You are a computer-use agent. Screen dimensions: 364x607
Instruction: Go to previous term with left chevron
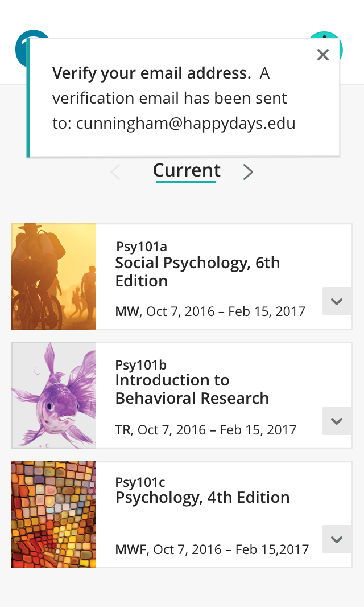115,172
